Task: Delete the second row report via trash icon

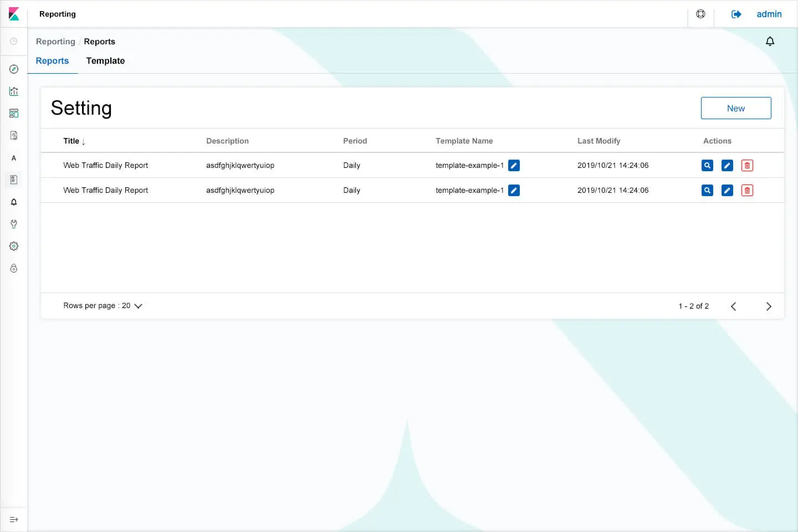Action: click(x=747, y=190)
